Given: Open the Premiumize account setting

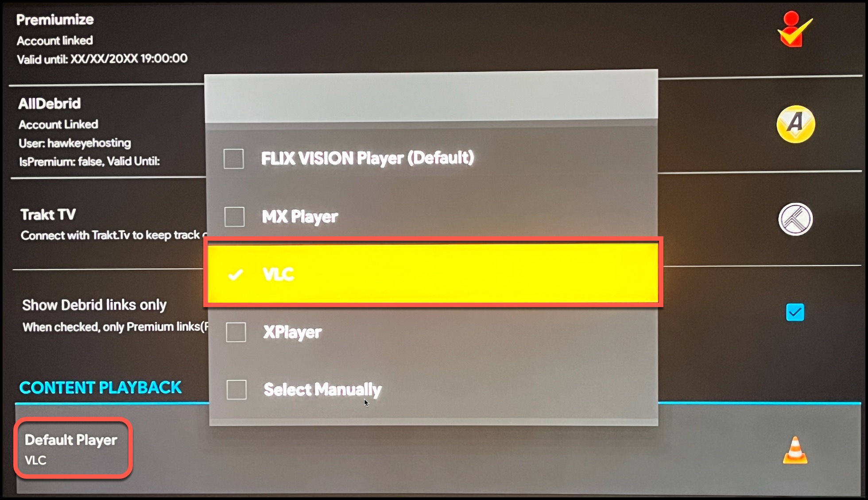Looking at the screenshot, I should point(102,39).
